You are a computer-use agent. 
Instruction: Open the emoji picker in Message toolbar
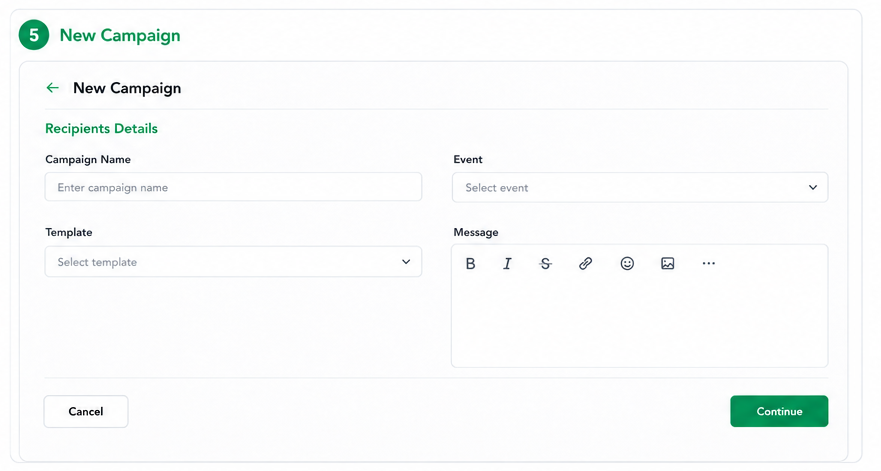pyautogui.click(x=627, y=263)
